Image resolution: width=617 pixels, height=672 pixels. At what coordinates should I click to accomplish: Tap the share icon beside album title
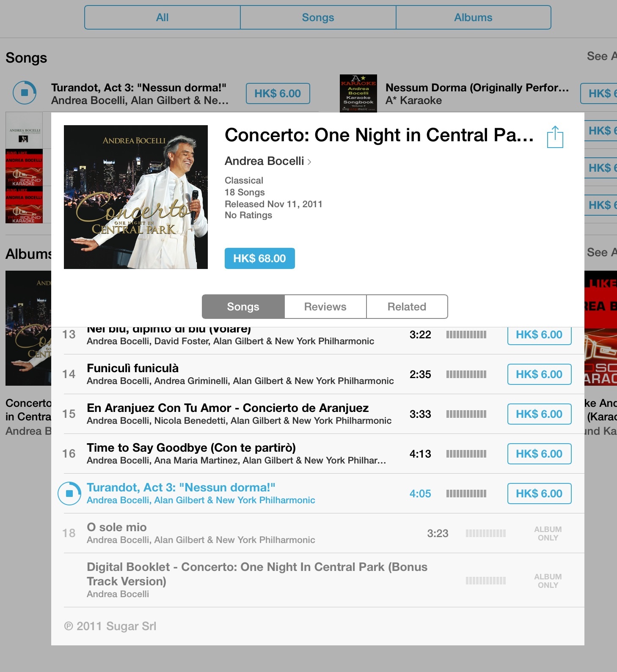(555, 137)
